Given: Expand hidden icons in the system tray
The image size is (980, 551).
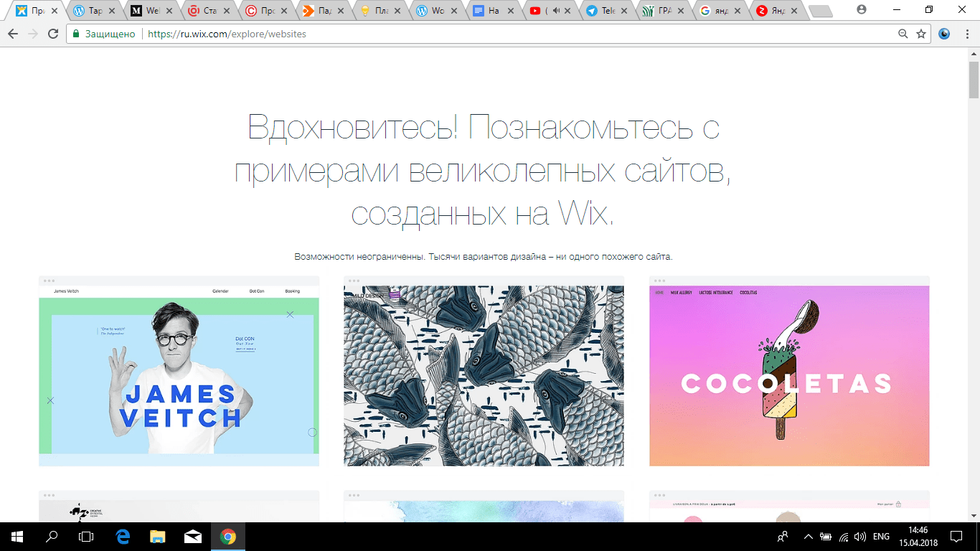Looking at the screenshot, I should coord(808,536).
